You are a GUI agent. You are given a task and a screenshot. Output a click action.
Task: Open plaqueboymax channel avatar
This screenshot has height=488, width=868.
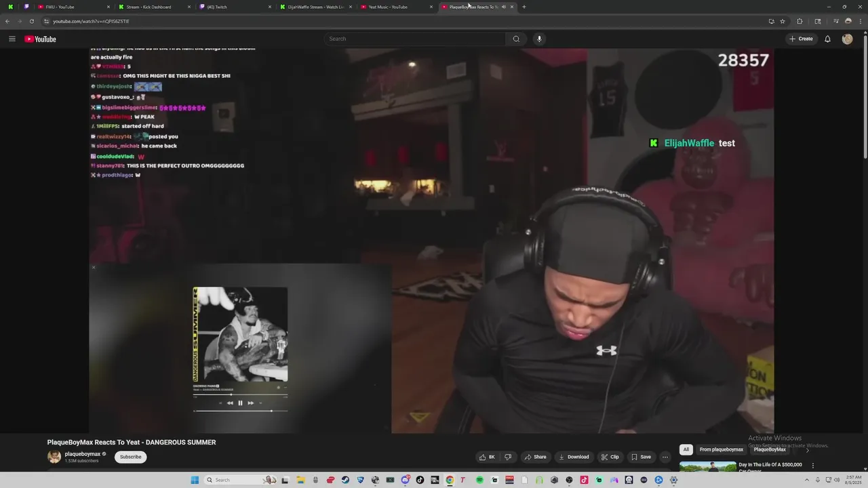(x=54, y=457)
